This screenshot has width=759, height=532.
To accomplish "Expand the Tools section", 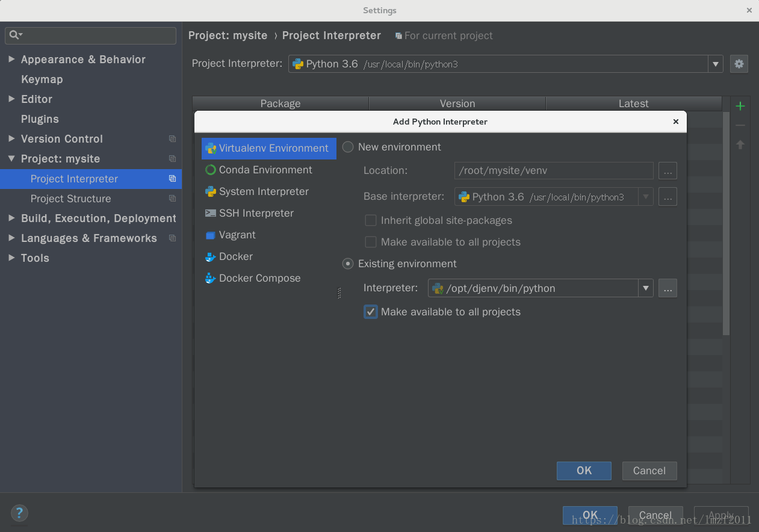I will [11, 258].
